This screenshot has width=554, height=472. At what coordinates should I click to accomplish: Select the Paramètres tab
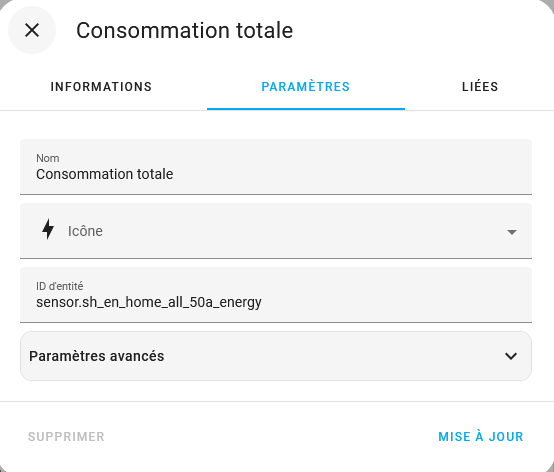(x=306, y=87)
